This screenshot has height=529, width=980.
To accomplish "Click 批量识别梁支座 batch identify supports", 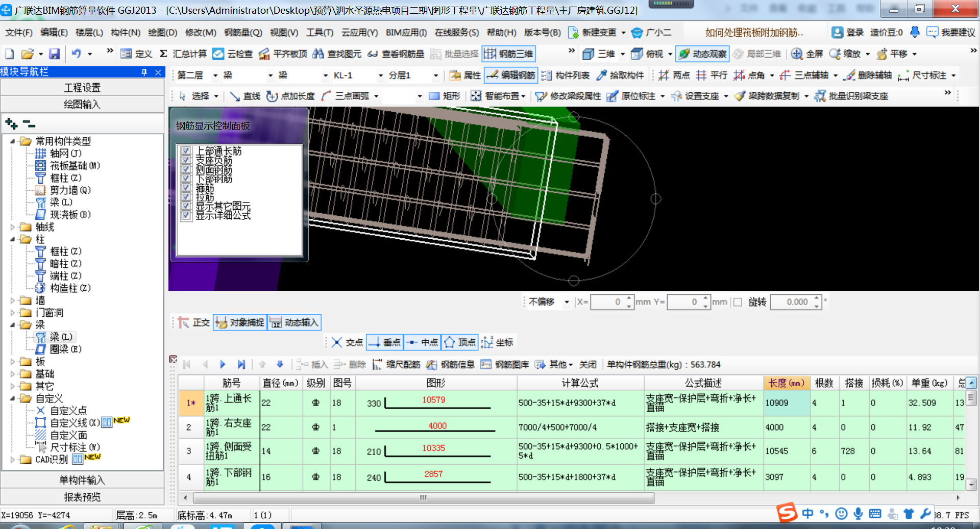I will (x=851, y=96).
